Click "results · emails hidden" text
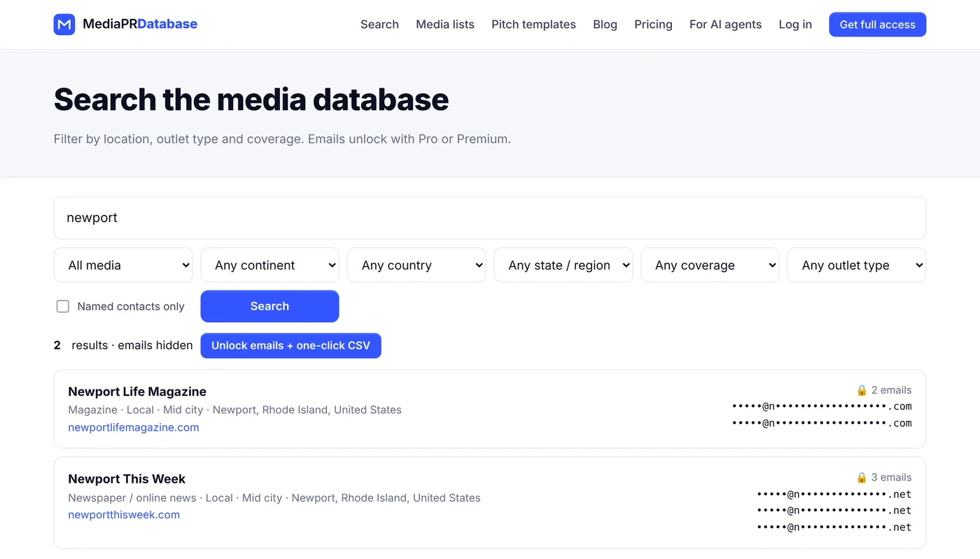The width and height of the screenshot is (980, 559). [132, 345]
